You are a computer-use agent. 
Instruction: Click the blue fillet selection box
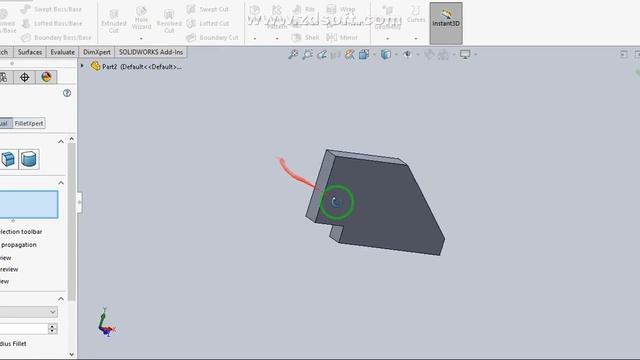click(x=29, y=204)
